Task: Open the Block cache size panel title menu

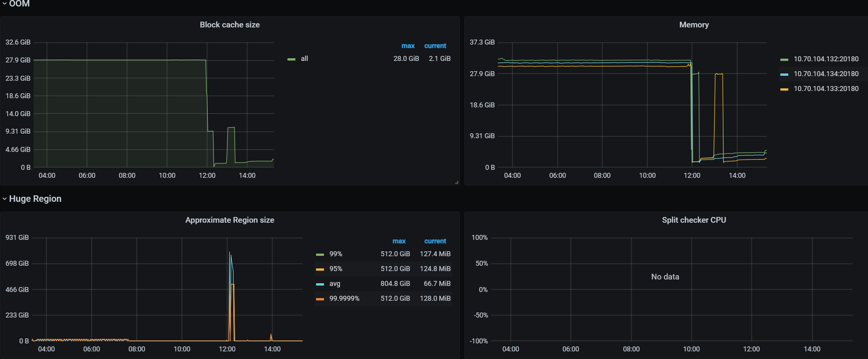Action: 229,25
